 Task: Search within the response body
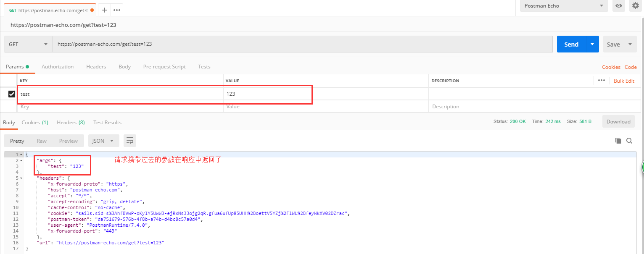coord(629,141)
